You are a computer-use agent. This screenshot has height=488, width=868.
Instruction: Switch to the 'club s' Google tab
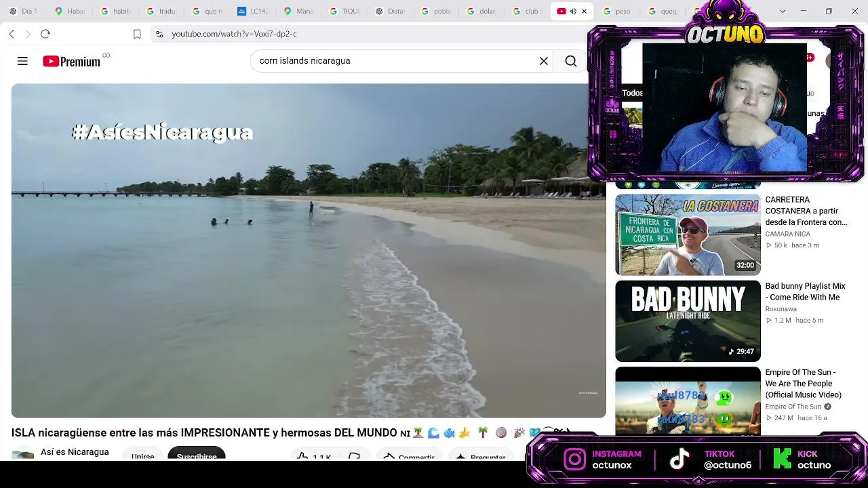(x=528, y=12)
